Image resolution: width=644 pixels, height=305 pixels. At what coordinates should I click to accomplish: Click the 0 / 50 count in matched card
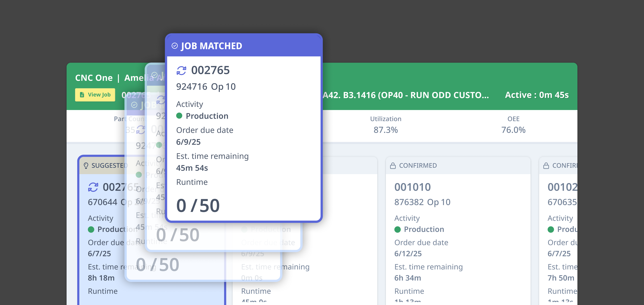tap(198, 206)
